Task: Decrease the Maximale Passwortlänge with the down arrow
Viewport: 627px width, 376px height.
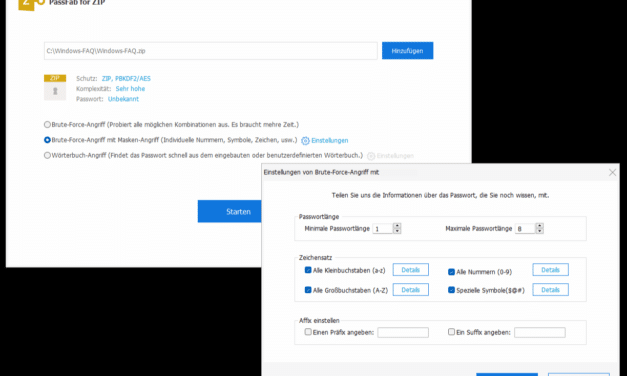Action: pos(540,231)
